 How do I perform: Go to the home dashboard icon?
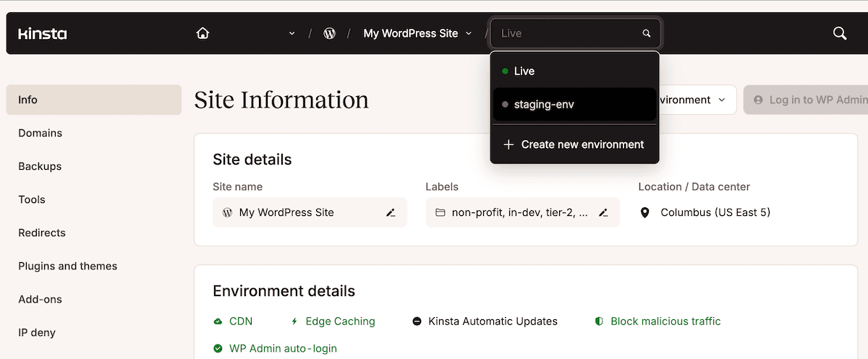pos(203,33)
